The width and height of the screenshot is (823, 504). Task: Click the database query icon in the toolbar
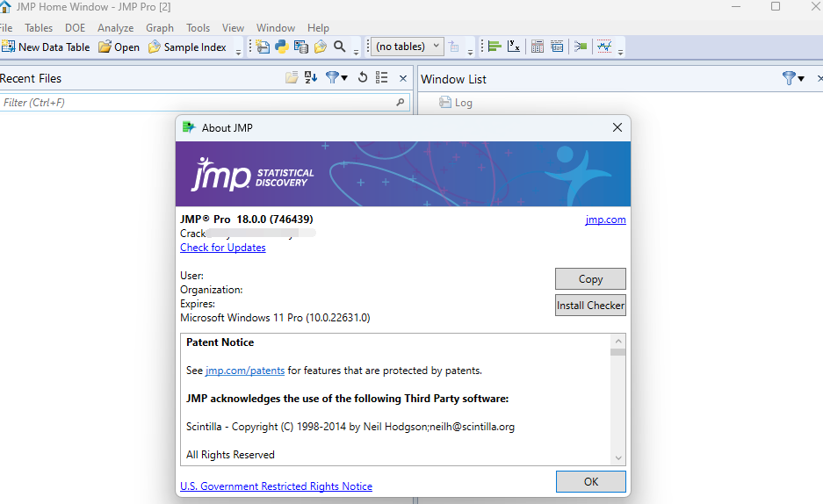pyautogui.click(x=301, y=47)
